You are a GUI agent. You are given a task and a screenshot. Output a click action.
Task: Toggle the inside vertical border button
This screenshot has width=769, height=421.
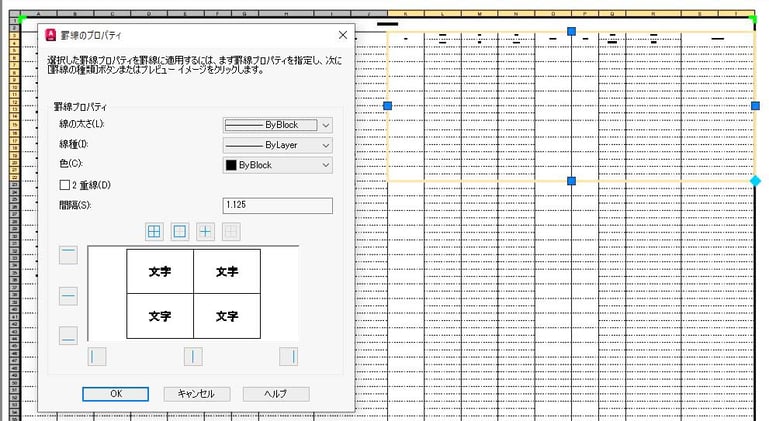pyautogui.click(x=193, y=357)
